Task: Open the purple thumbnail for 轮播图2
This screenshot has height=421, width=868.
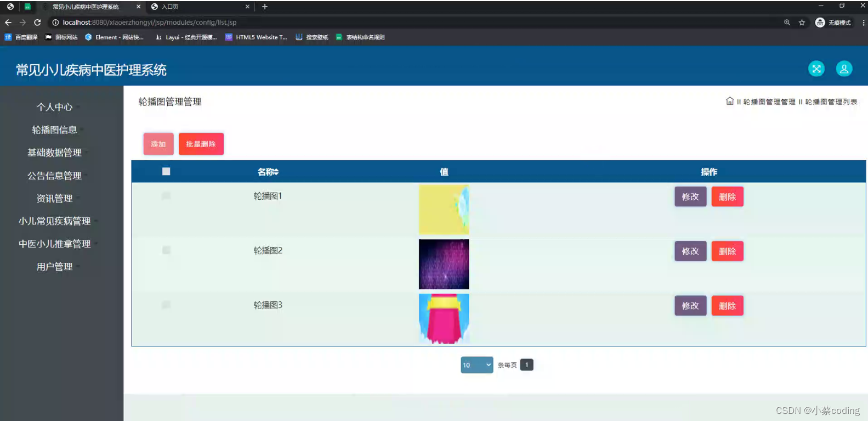Action: coord(444,264)
